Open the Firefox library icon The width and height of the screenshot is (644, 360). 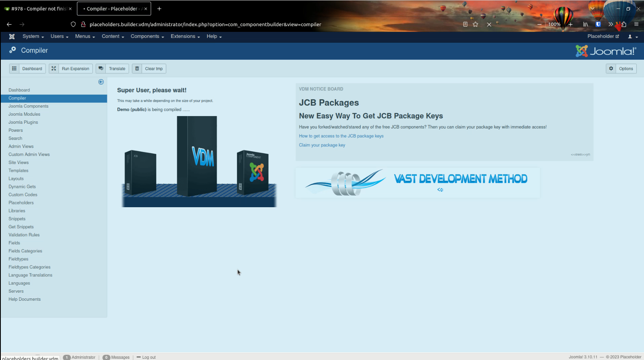pyautogui.click(x=585, y=24)
